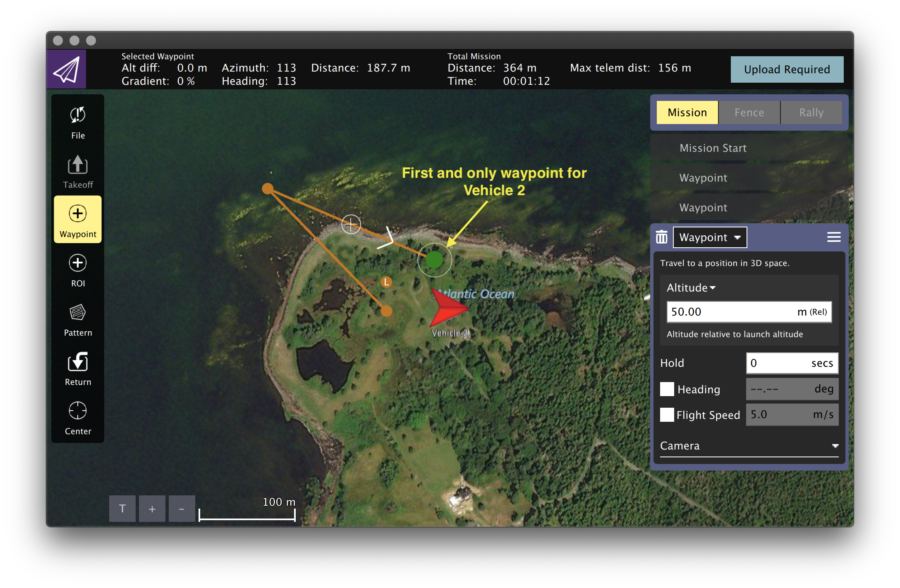Enable the Flight Speed checkbox
This screenshot has width=900, height=588.
[x=667, y=415]
